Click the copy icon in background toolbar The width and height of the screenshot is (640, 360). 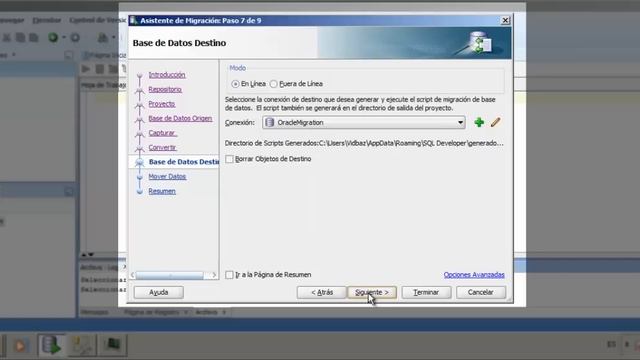coord(20,38)
